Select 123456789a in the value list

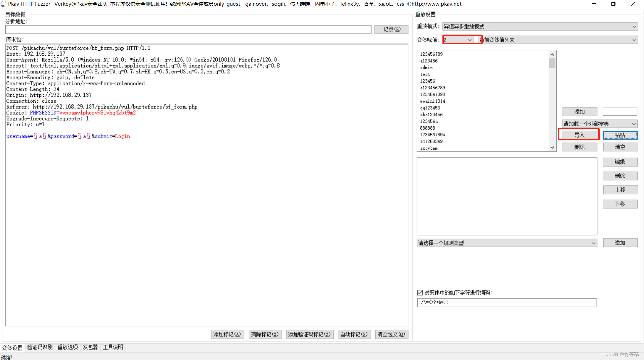click(433, 135)
